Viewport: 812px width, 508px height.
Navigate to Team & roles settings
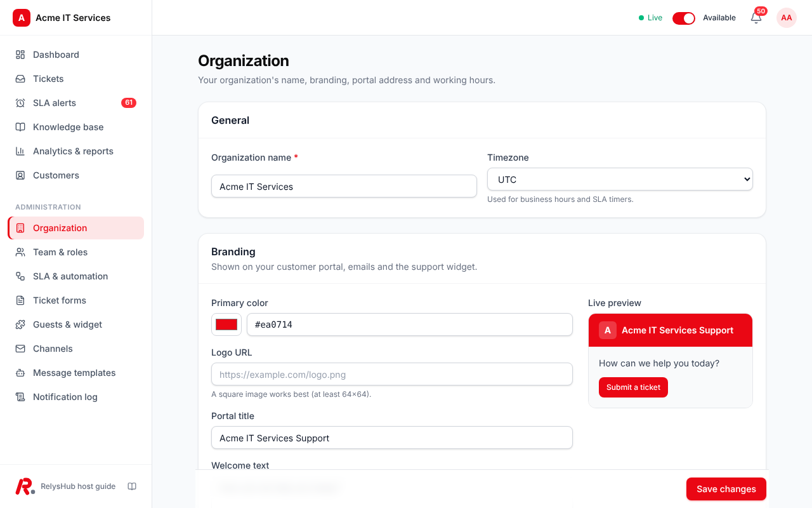pyautogui.click(x=76, y=252)
